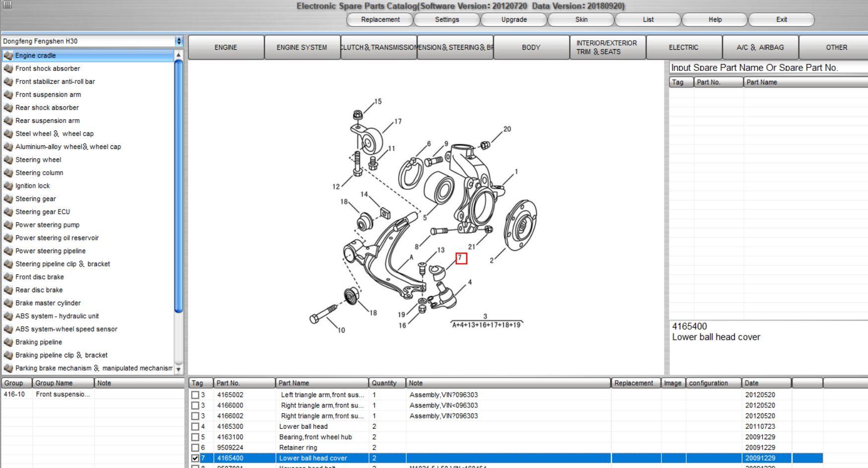Check the box for part 4165300
The height and width of the screenshot is (468, 868).
(x=195, y=426)
